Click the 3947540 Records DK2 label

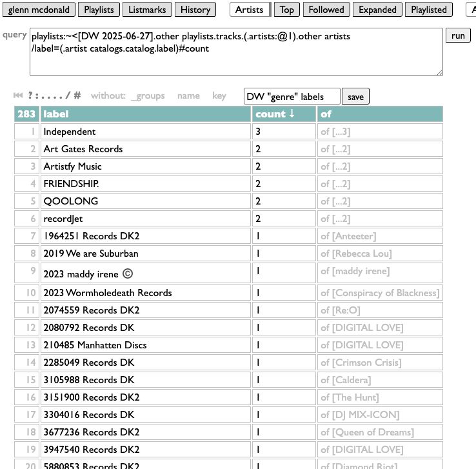click(x=92, y=450)
